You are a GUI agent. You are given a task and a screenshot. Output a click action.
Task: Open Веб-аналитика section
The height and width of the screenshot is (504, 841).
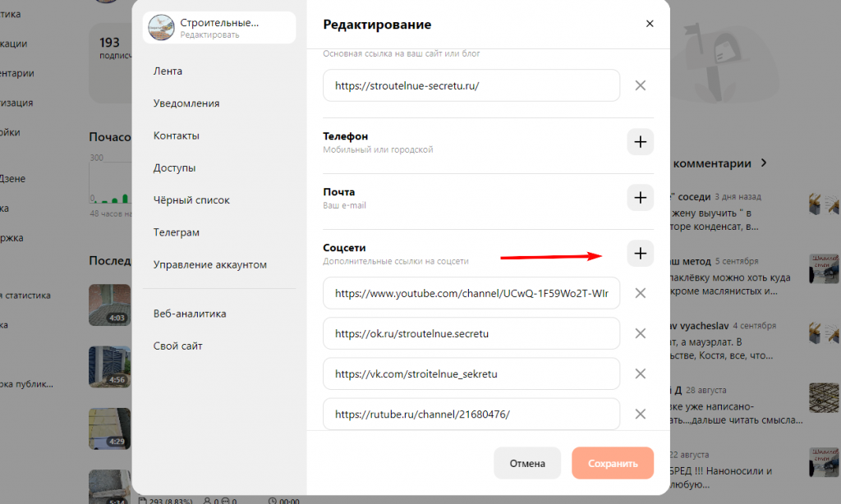point(190,314)
